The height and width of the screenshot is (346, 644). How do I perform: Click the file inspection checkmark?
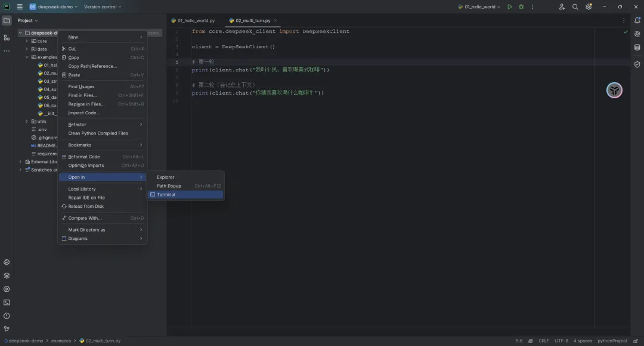click(626, 32)
